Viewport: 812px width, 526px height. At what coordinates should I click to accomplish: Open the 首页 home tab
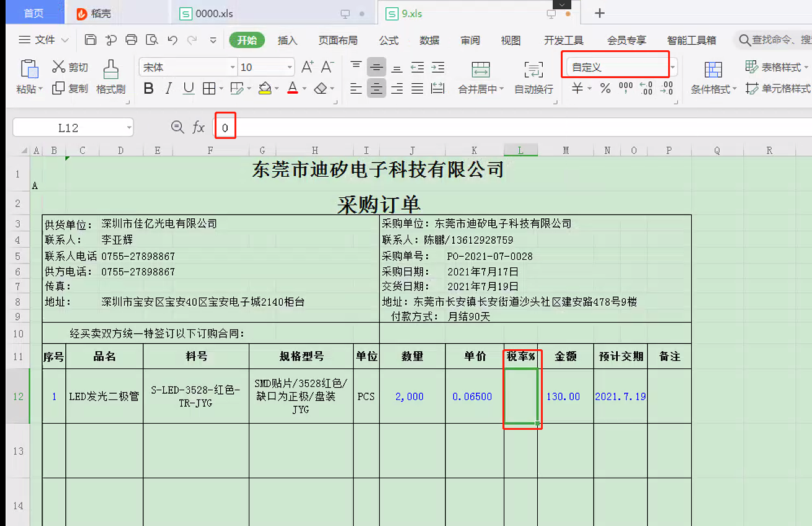33,14
